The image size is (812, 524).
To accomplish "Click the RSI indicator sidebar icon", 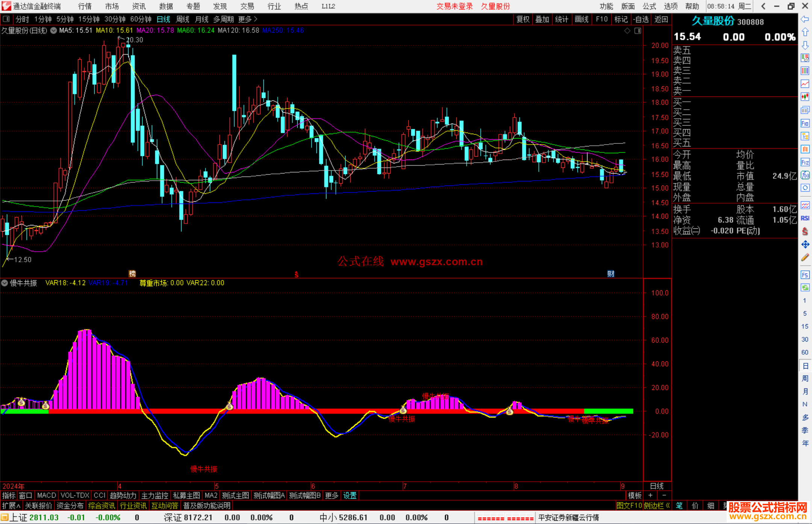I will (805, 218).
